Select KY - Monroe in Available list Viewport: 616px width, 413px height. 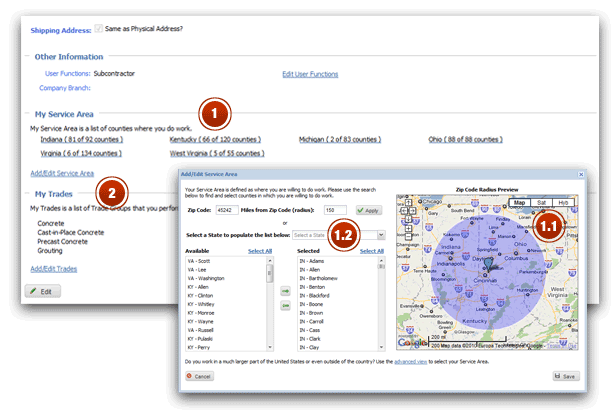[226, 313]
